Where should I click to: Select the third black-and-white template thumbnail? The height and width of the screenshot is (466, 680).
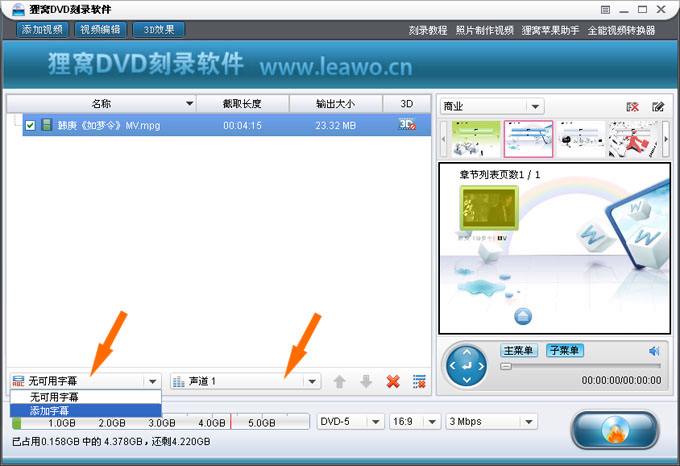581,139
